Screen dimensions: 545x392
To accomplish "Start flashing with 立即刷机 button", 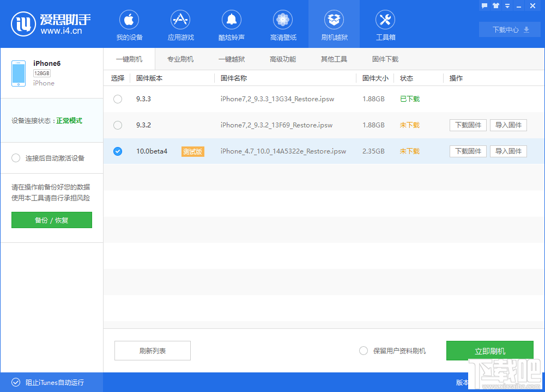I will coord(490,351).
